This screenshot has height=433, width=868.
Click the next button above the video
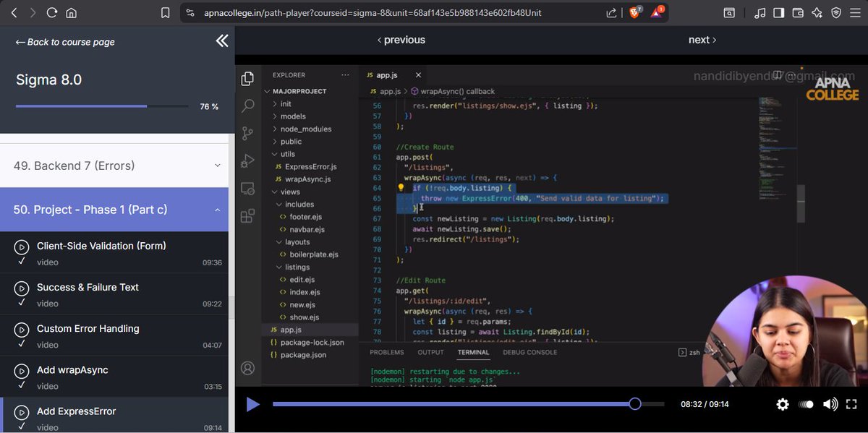click(x=700, y=40)
